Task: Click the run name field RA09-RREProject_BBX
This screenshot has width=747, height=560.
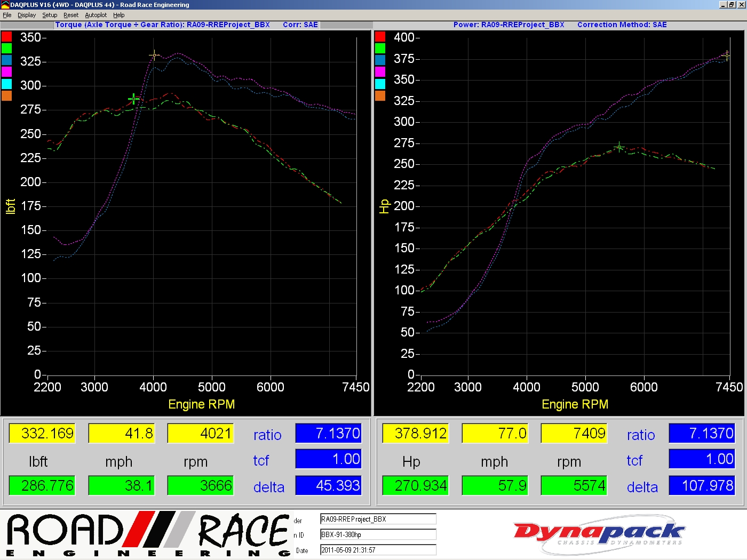Action: point(378,519)
